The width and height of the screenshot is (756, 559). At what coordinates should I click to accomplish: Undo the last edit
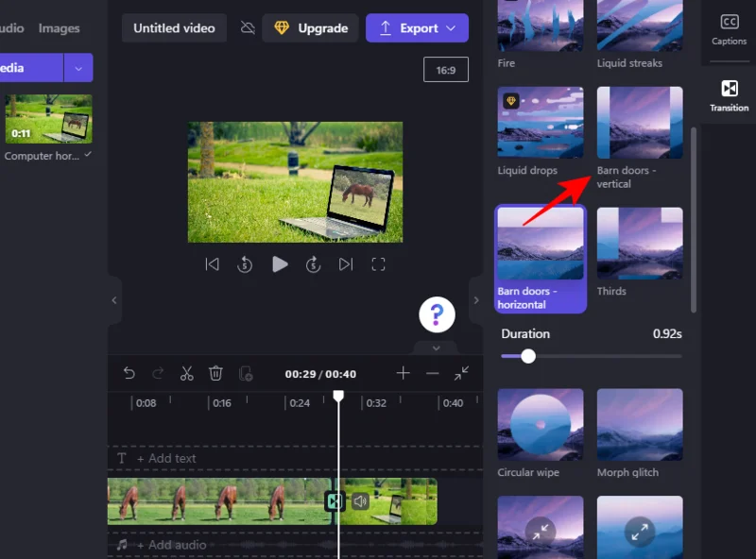pyautogui.click(x=129, y=373)
